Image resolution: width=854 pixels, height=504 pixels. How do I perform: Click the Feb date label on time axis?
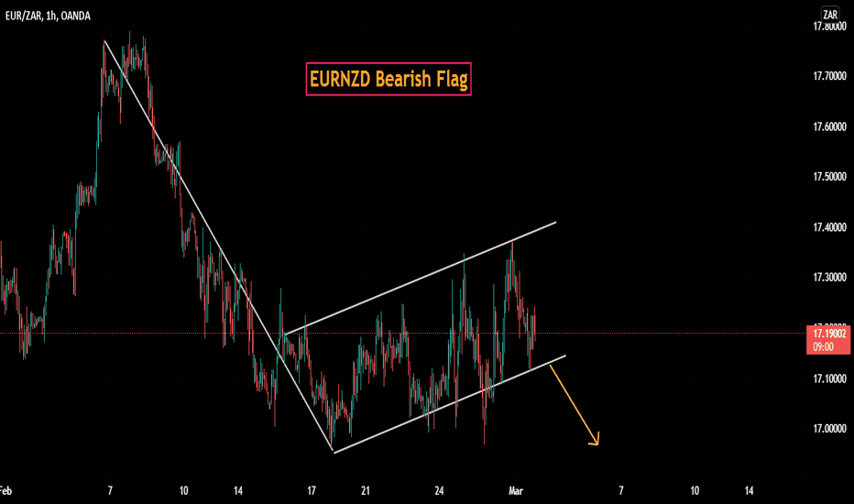pyautogui.click(x=5, y=490)
